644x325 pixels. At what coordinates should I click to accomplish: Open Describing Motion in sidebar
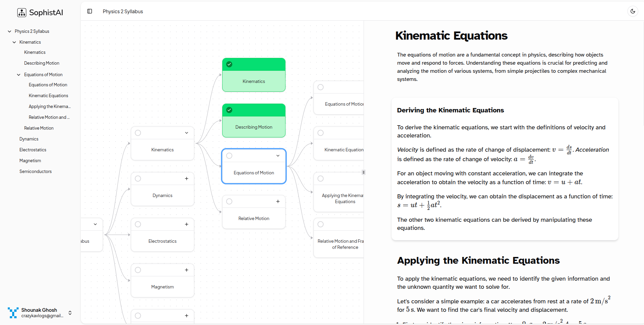pyautogui.click(x=42, y=63)
